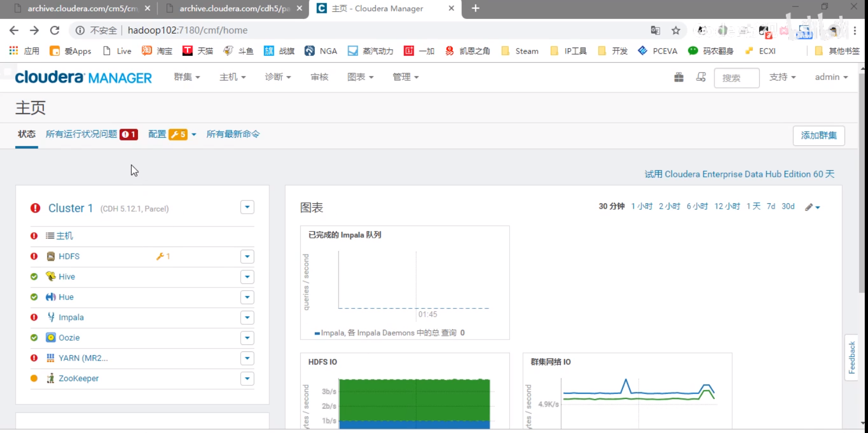The height and width of the screenshot is (433, 868).
Task: Click the translate page icon
Action: [x=655, y=30]
